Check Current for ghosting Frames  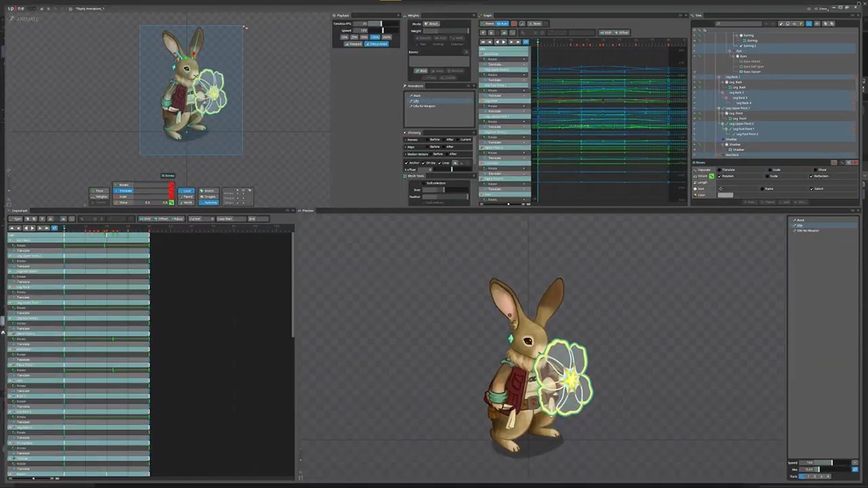(x=458, y=140)
